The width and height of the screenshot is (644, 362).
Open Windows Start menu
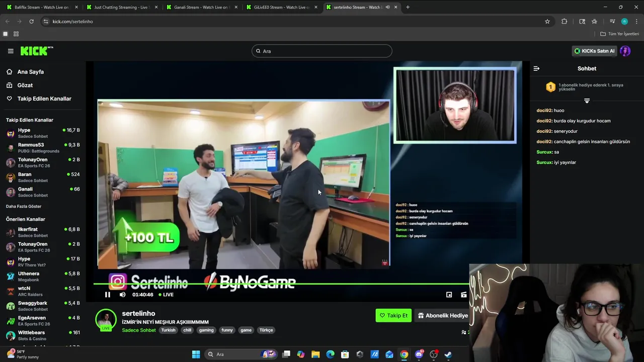(x=196, y=354)
